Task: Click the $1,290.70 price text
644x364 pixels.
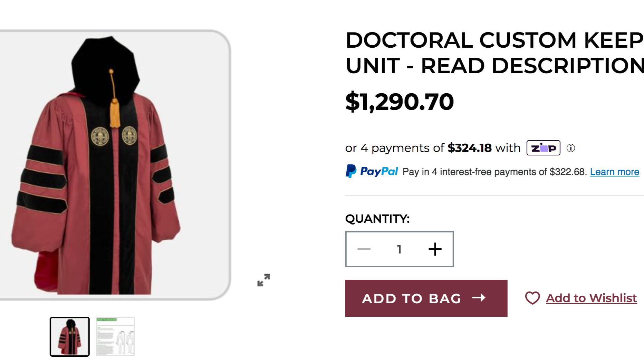Action: point(399,101)
